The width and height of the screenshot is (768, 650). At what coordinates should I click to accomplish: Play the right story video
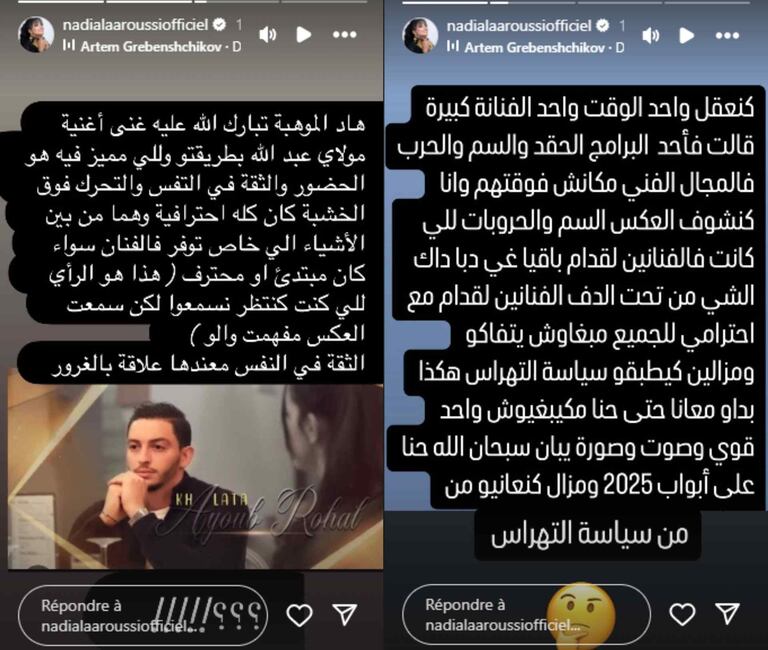coord(687,35)
